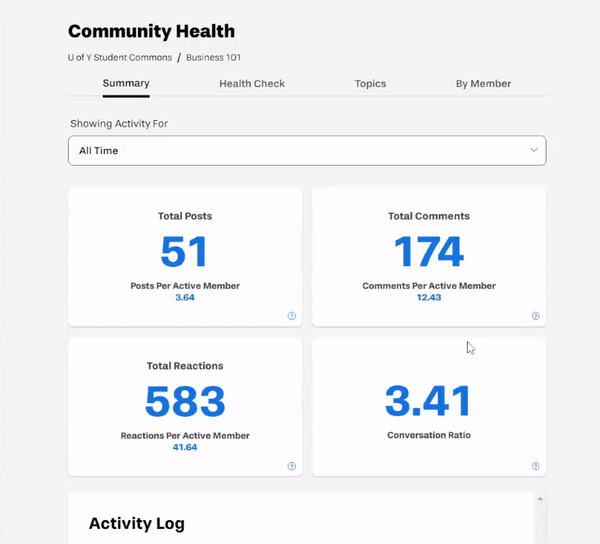600x544 pixels.
Task: Select the By Member tab
Action: [483, 84]
